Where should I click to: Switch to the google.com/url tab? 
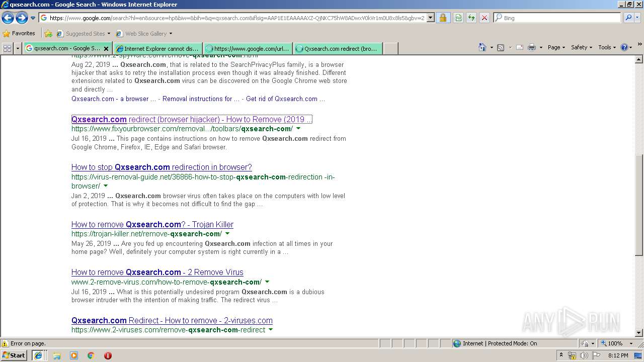coord(248,48)
